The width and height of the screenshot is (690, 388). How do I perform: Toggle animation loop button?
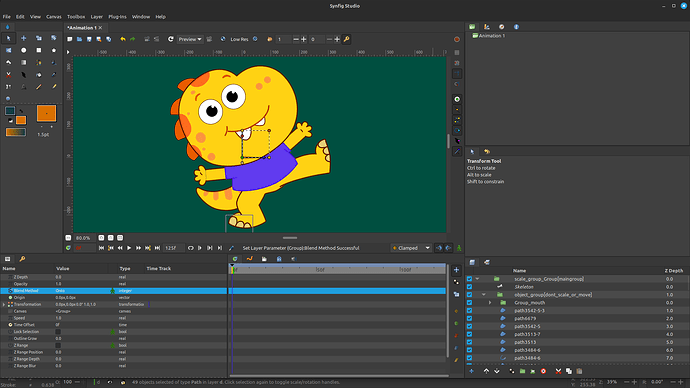(x=191, y=248)
